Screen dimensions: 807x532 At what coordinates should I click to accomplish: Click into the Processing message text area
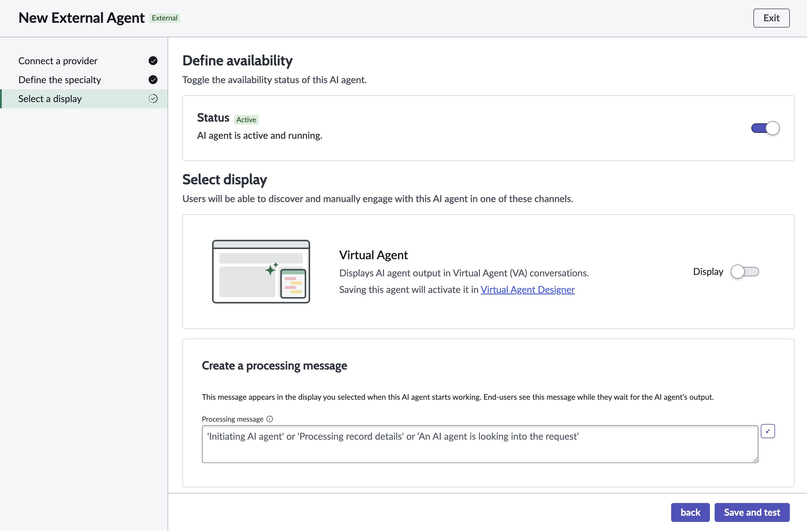[x=480, y=444]
